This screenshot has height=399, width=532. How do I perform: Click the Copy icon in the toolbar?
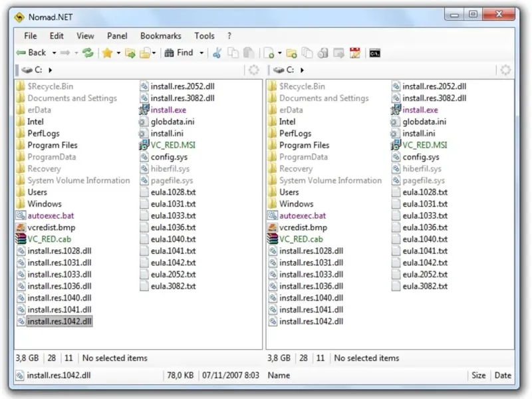[x=233, y=53]
